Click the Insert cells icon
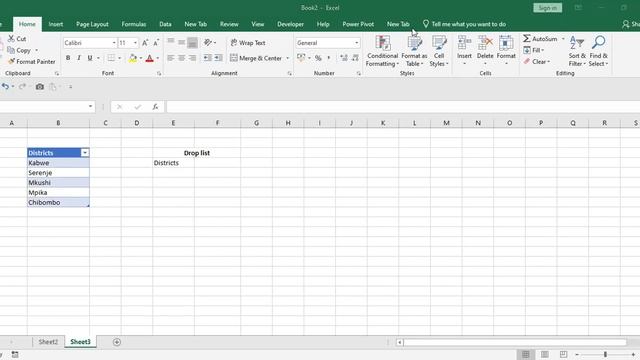The width and height of the screenshot is (640, 360). [464, 42]
